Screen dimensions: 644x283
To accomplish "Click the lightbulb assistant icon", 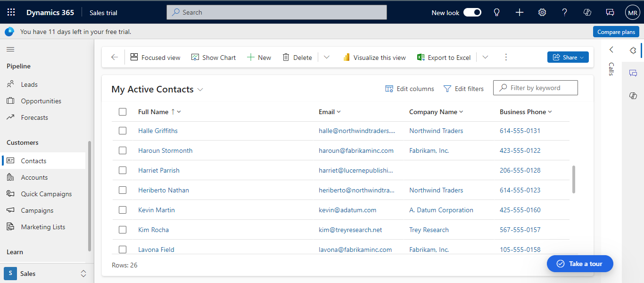I will tap(496, 13).
